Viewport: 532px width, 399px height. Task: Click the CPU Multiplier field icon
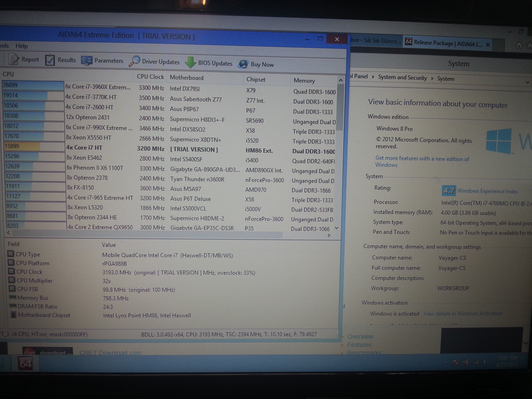12,280
